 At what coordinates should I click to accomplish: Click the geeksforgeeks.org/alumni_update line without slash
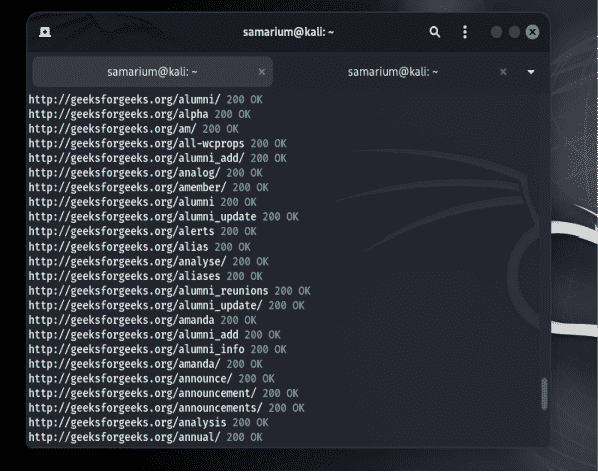tap(163, 217)
